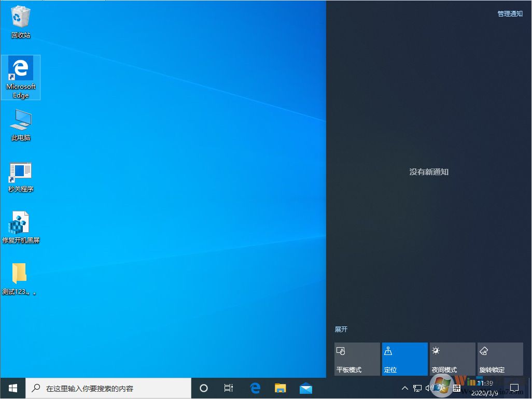This screenshot has height=399, width=532.
Task: Open input method list via 英 indicator
Action: click(442, 388)
